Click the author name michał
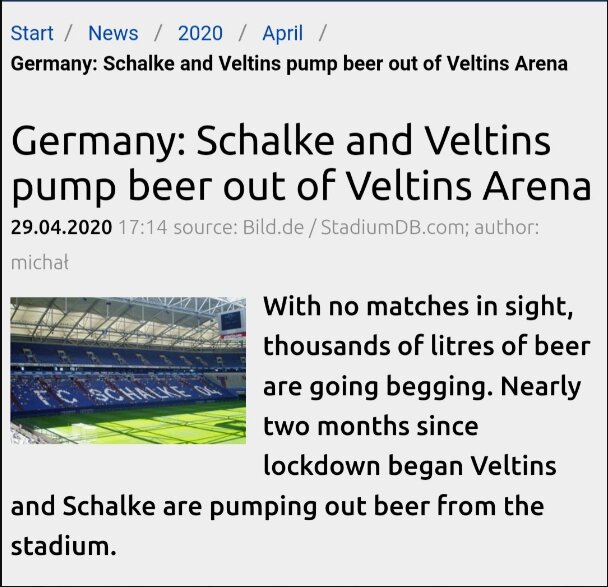The image size is (608, 587). click(x=39, y=263)
